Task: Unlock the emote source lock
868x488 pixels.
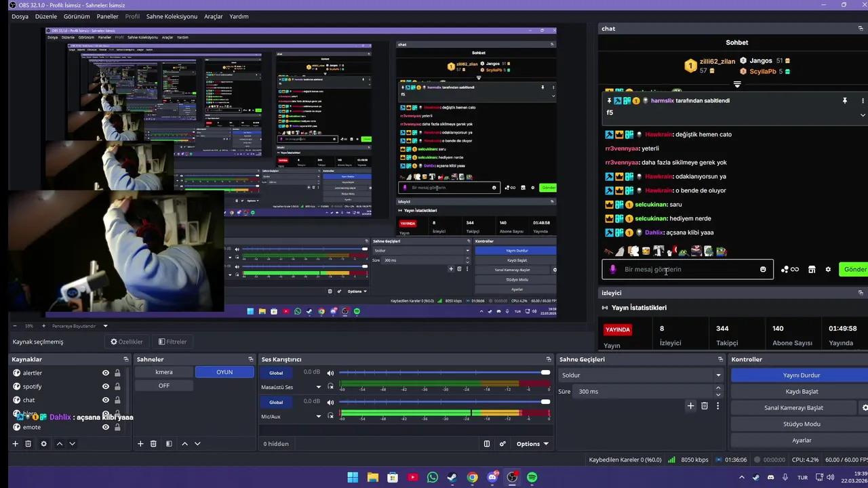Action: [x=117, y=427]
